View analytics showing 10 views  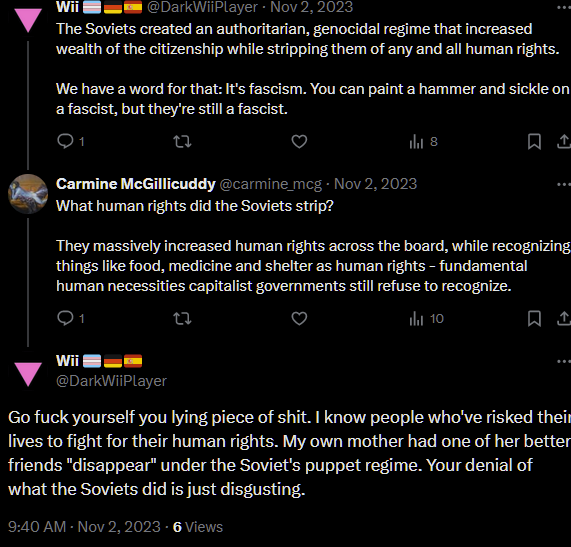click(426, 319)
